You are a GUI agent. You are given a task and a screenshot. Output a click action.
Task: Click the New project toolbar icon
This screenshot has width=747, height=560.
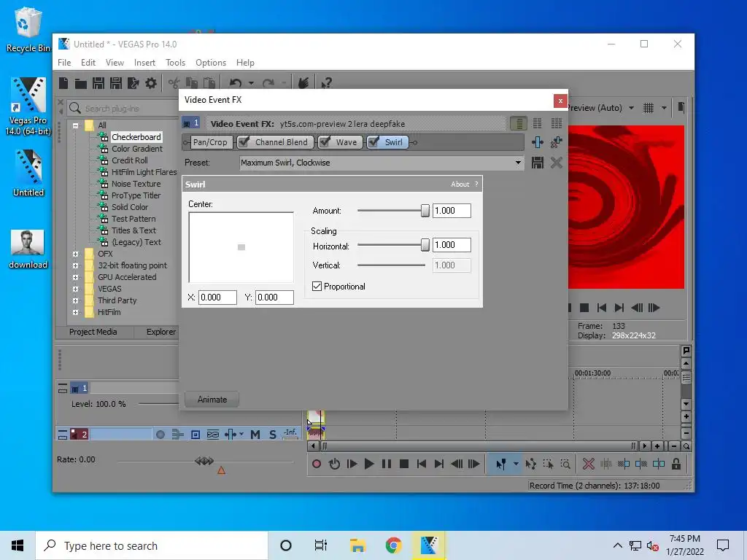63,83
